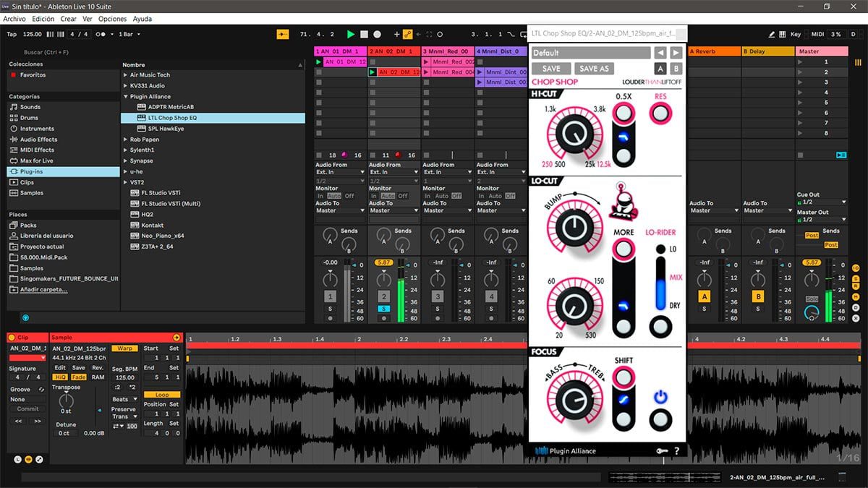The width and height of the screenshot is (868, 488).
Task: Toggle the blue power button in the Focus section
Action: [660, 396]
